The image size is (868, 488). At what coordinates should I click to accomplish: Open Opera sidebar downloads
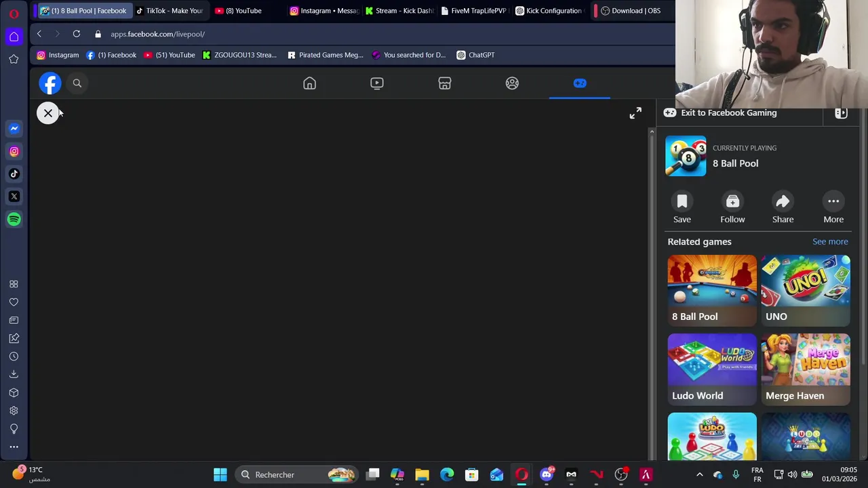tap(14, 374)
